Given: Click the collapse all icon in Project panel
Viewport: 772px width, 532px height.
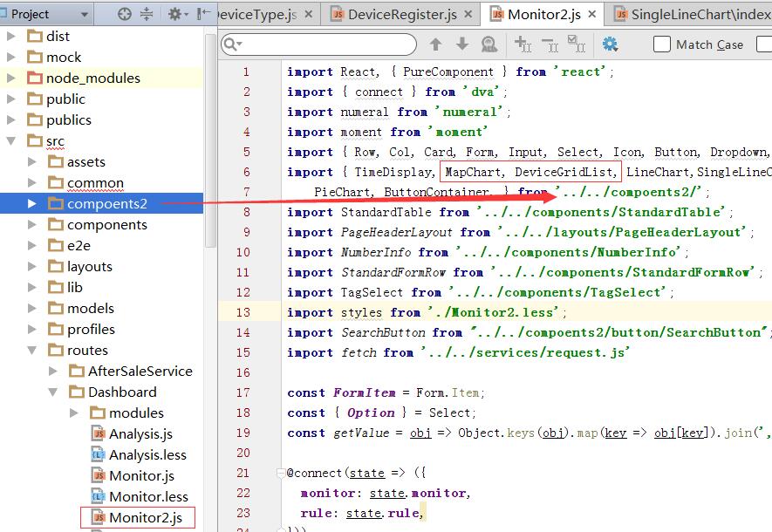Looking at the screenshot, I should point(147,14).
